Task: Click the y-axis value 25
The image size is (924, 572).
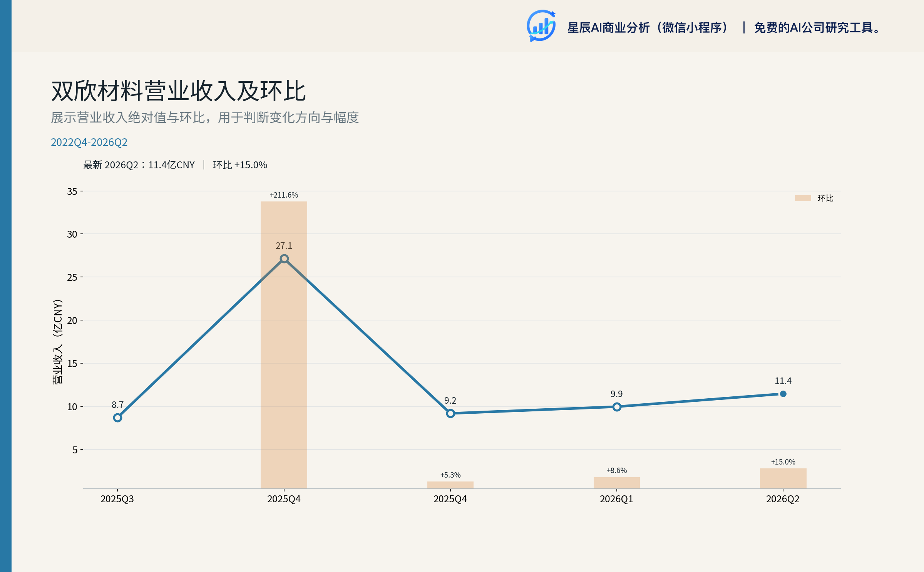Action: (x=72, y=277)
